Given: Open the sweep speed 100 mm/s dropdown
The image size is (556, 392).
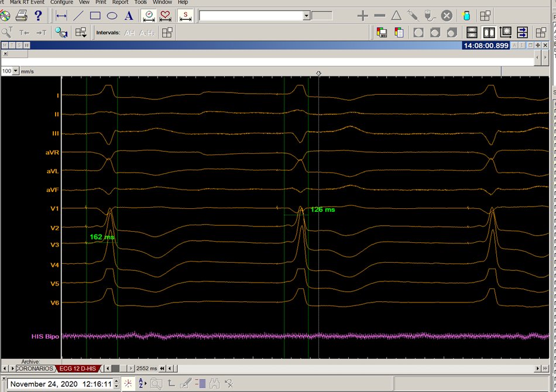Looking at the screenshot, I should (15, 71).
